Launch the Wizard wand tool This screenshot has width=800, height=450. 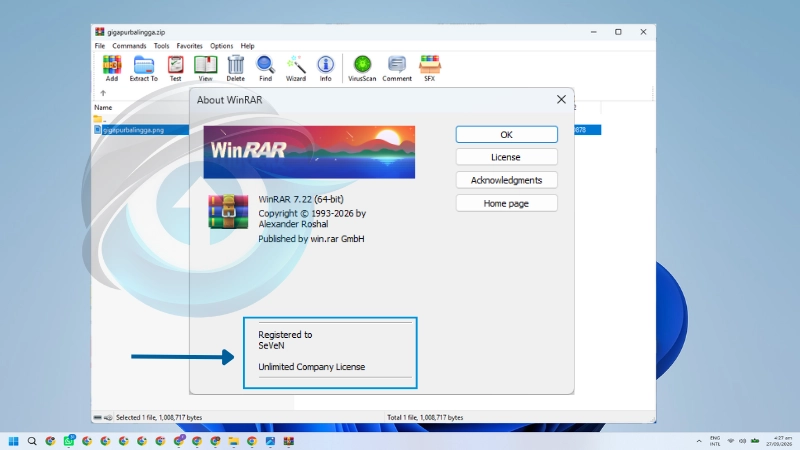click(x=296, y=68)
